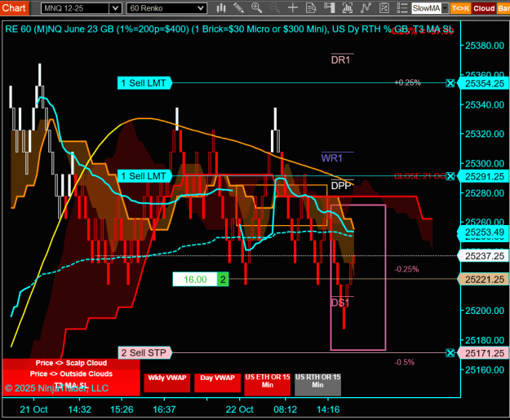Click the 25160.00 price scale label
Screen dimensions: 510x420
(x=485, y=370)
